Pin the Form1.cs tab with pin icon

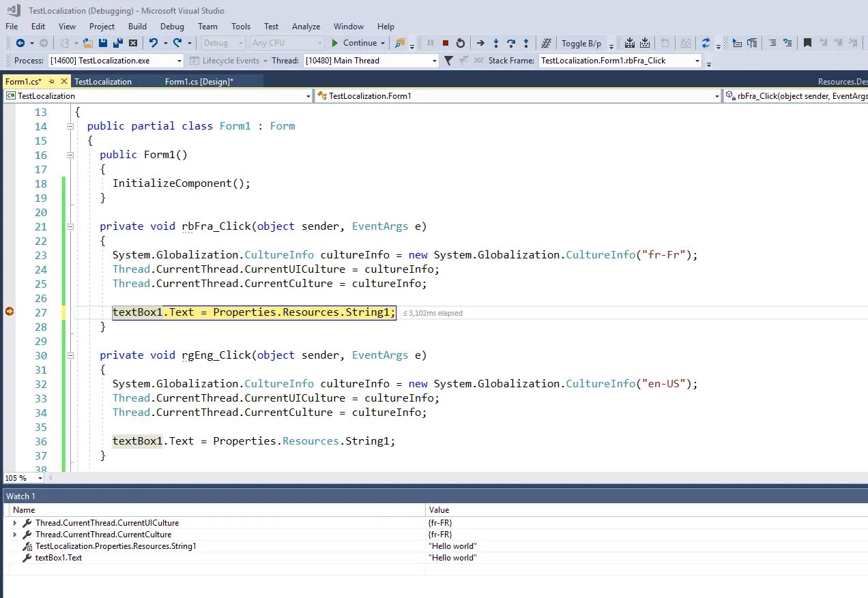[51, 81]
